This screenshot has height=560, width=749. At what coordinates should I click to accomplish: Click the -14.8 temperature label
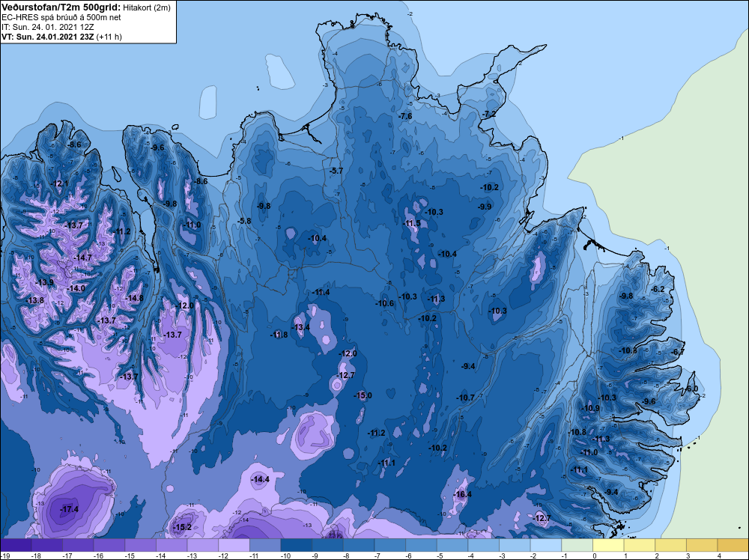tap(134, 298)
